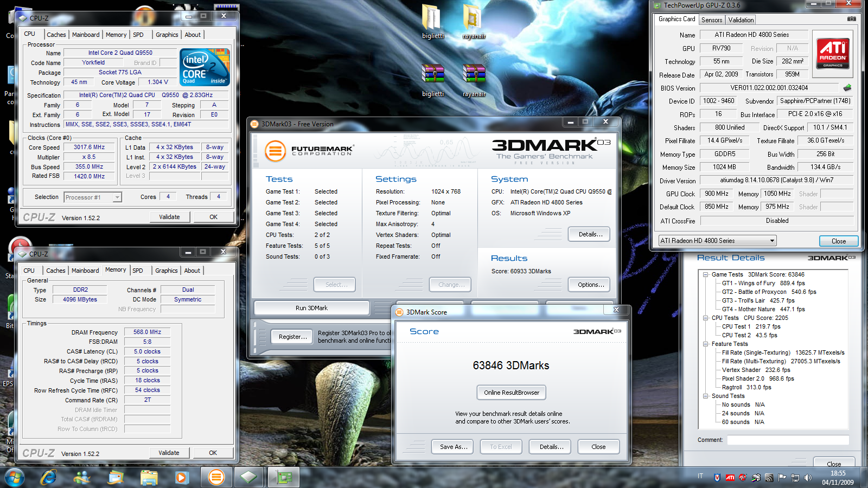This screenshot has width=868, height=488.
Task: Click the ATI Radeon logo in GPU-Z
Action: pyautogui.click(x=833, y=53)
